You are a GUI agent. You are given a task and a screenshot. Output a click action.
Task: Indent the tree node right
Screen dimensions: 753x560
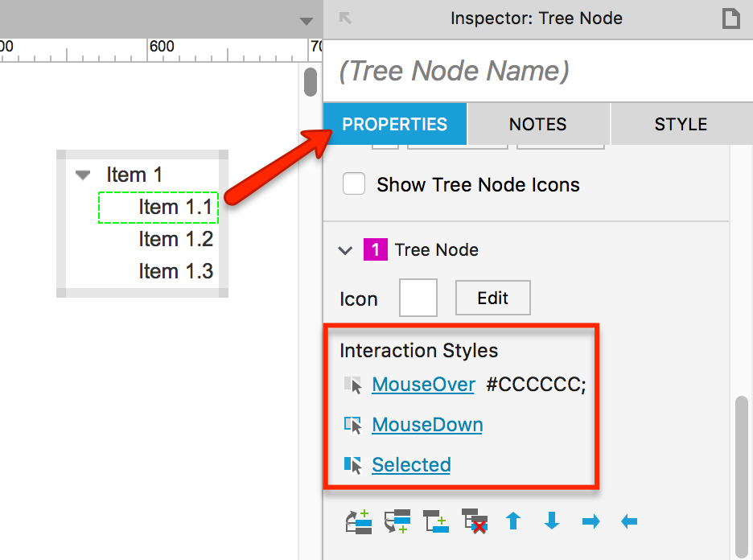pyautogui.click(x=590, y=521)
